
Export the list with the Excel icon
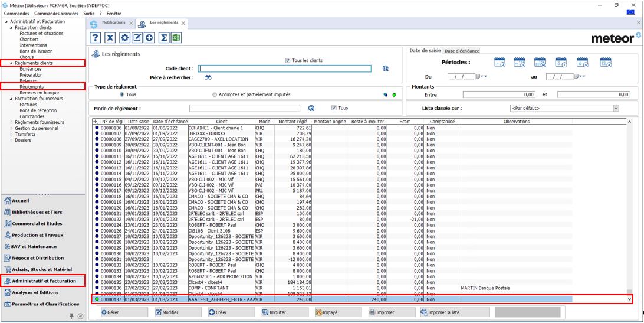coord(176,38)
